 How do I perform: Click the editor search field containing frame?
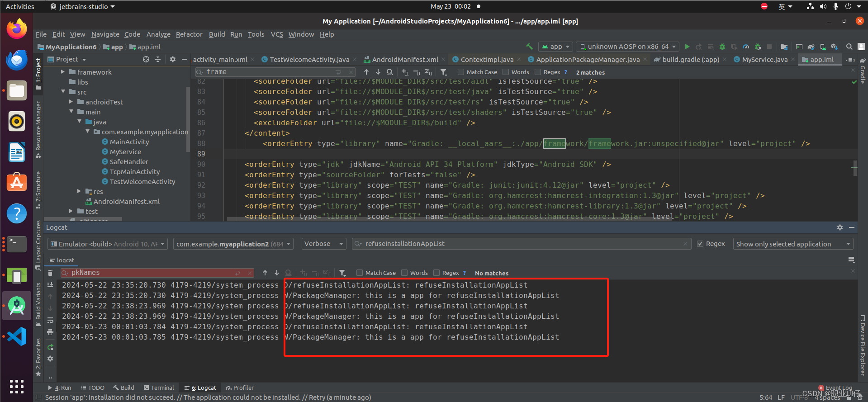tap(275, 72)
